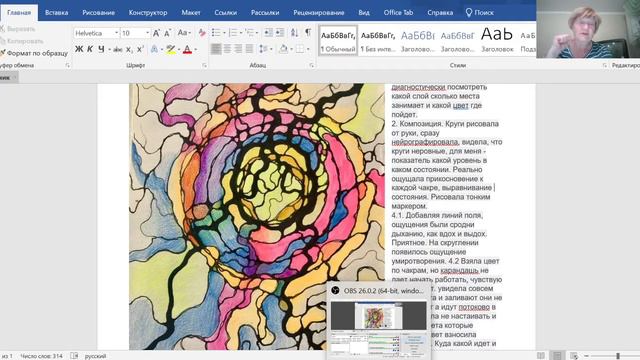The image size is (640, 360).
Task: Expand numbered list options
Action: [241, 33]
